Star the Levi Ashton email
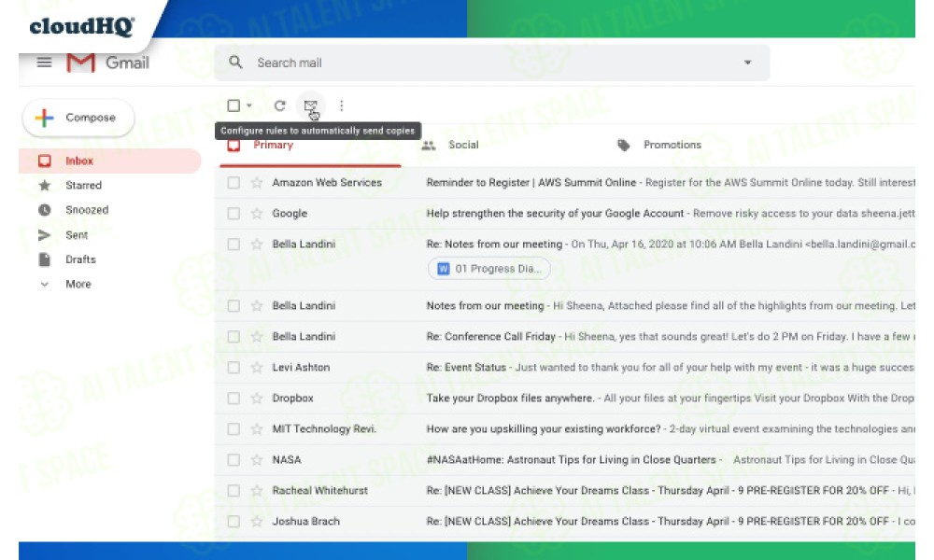The height and width of the screenshot is (560, 934). click(x=257, y=368)
